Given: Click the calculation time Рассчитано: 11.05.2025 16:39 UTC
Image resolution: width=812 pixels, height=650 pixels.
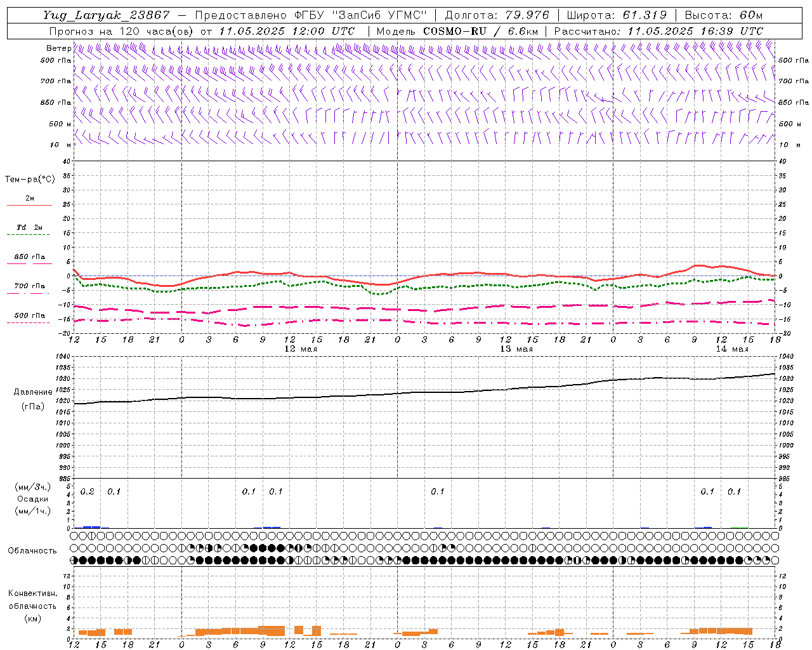Looking at the screenshot, I should pyautogui.click(x=658, y=31).
